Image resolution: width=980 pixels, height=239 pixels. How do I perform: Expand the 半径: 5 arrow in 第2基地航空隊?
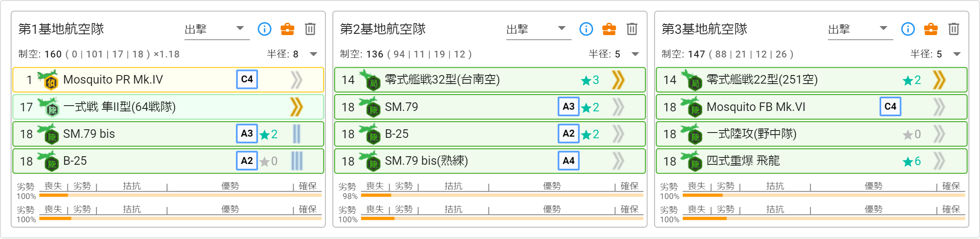pyautogui.click(x=635, y=54)
